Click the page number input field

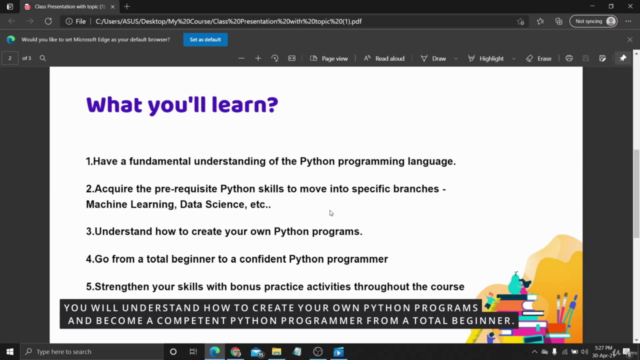[x=10, y=58]
